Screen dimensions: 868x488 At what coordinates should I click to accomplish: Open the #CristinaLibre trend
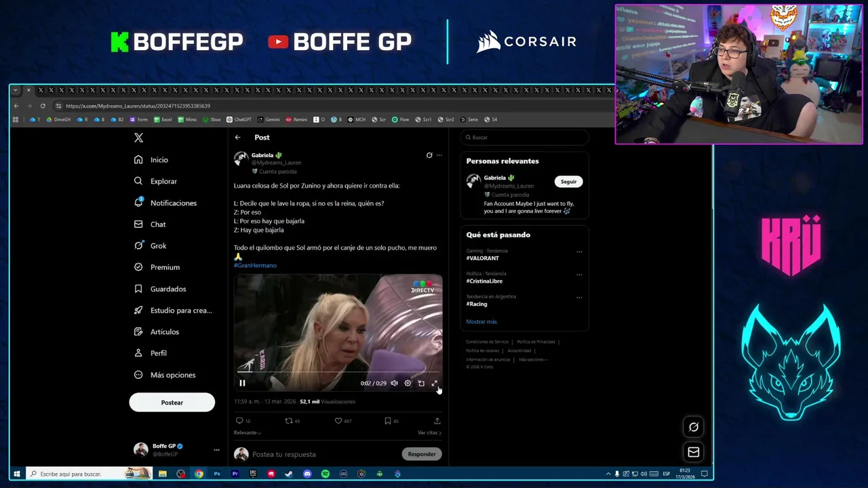tap(484, 281)
